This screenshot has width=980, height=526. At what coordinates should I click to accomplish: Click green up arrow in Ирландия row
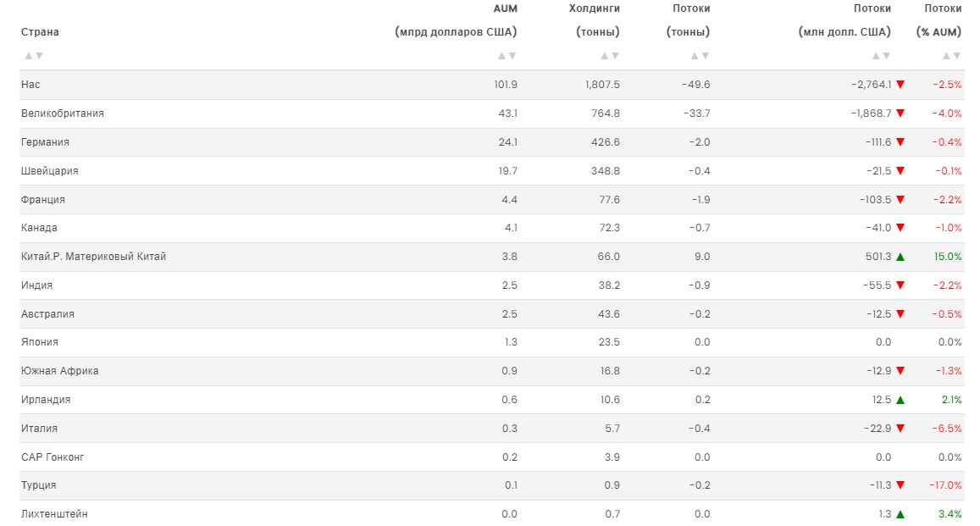click(900, 400)
